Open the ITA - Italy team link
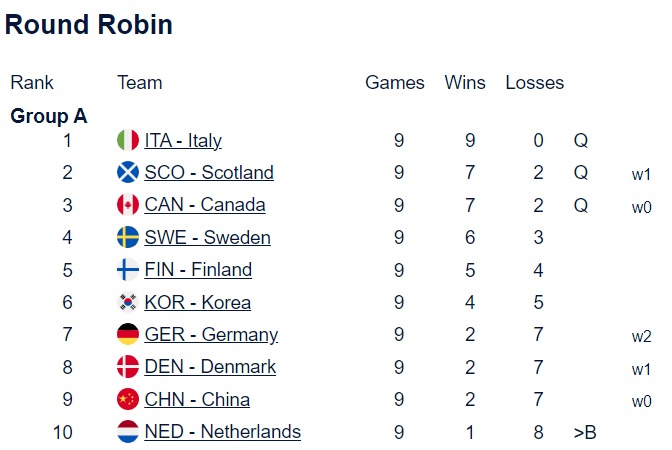The width and height of the screenshot is (672, 450). tap(183, 141)
